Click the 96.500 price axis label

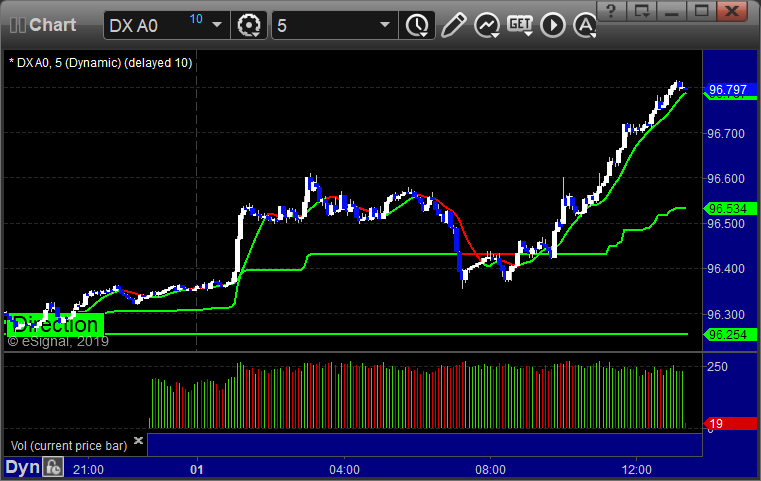pyautogui.click(x=726, y=224)
